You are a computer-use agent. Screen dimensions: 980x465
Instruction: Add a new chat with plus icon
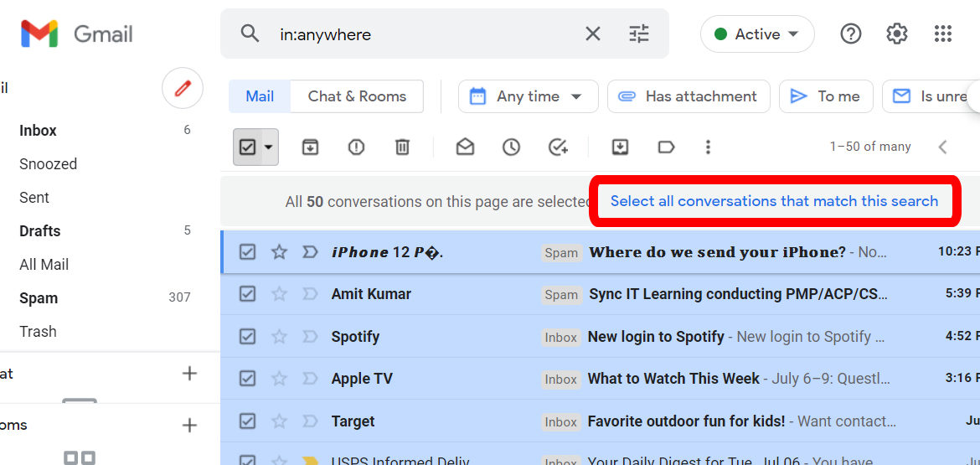point(188,374)
